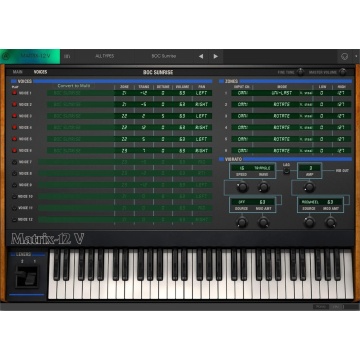
Task: Play the lowest white piano key
Action: click(53, 274)
